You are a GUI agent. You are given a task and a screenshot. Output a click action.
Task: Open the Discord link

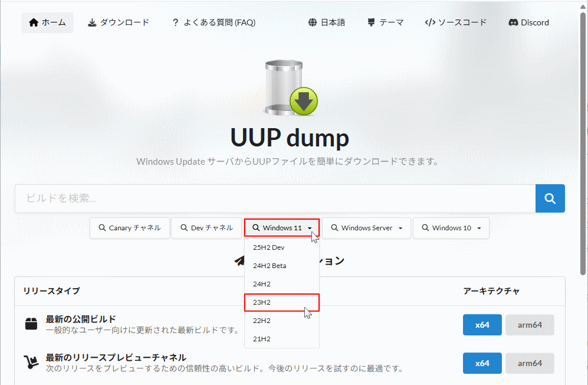[x=529, y=22]
